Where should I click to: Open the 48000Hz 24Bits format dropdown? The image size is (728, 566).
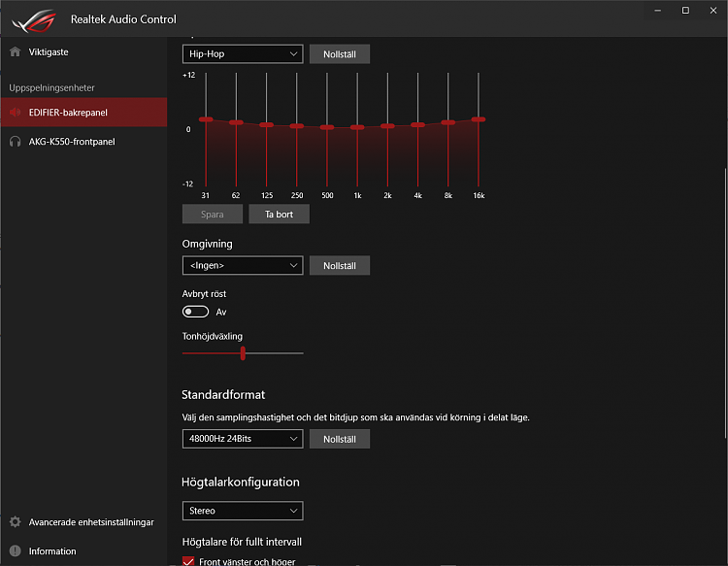[243, 439]
